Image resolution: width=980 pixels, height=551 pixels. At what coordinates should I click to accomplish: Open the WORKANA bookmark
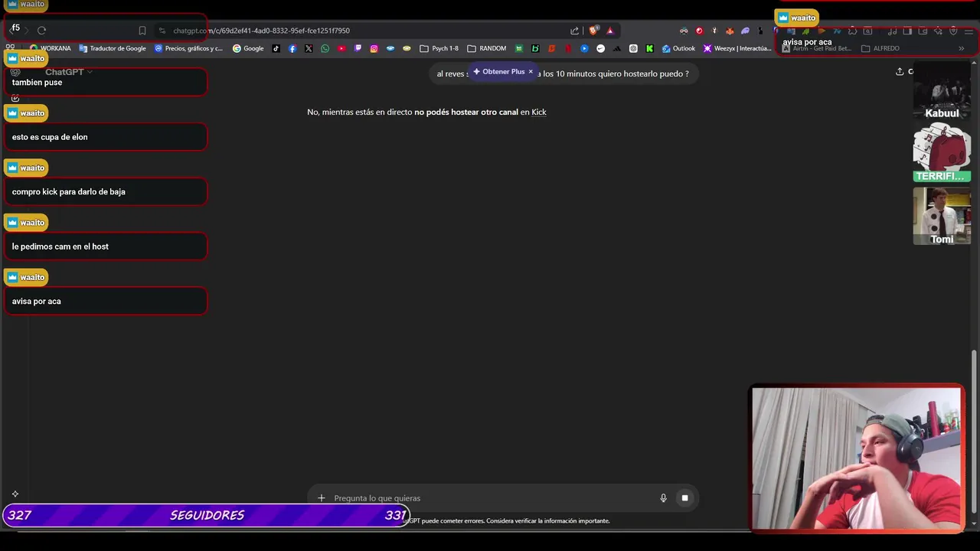(50, 48)
